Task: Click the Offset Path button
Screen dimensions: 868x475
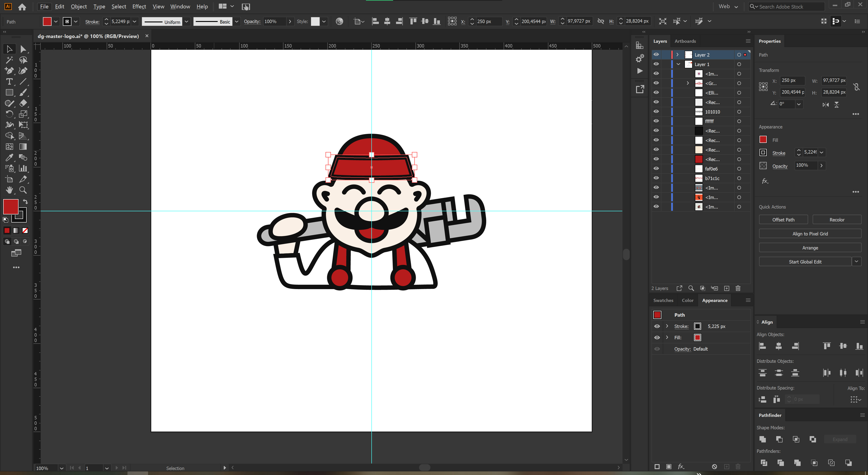Action: click(783, 219)
